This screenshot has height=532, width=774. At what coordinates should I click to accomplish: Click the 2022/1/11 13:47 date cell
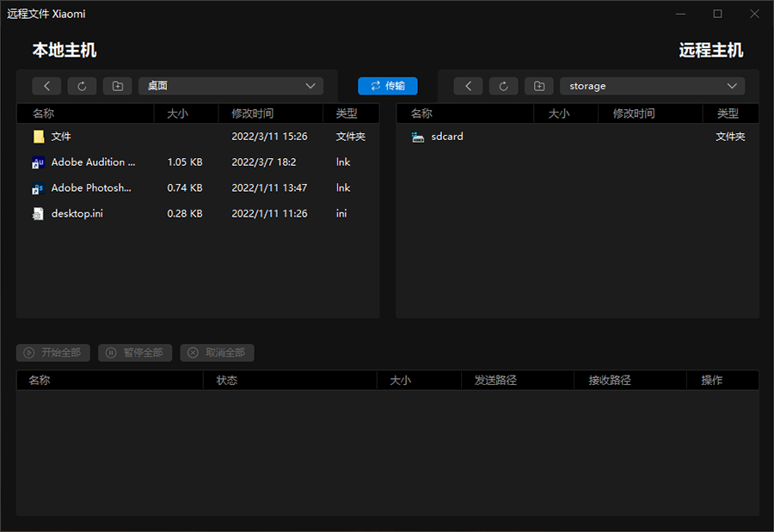click(x=269, y=188)
